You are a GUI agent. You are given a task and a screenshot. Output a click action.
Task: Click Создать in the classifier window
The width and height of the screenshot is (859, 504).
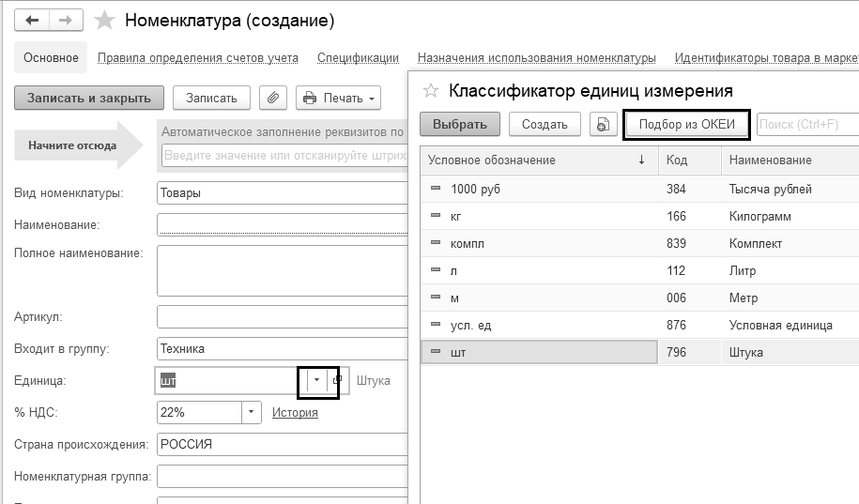[545, 124]
